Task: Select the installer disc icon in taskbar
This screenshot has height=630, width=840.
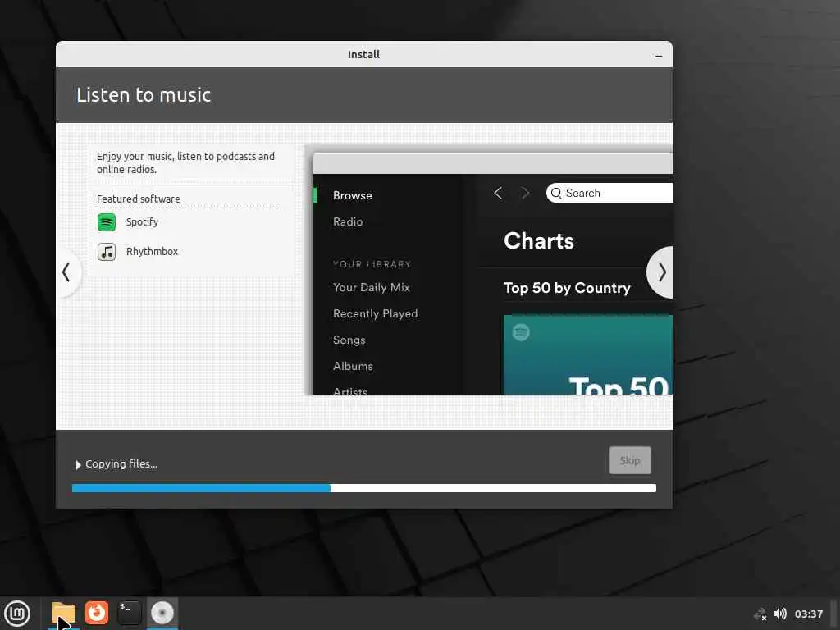Action: [x=162, y=613]
